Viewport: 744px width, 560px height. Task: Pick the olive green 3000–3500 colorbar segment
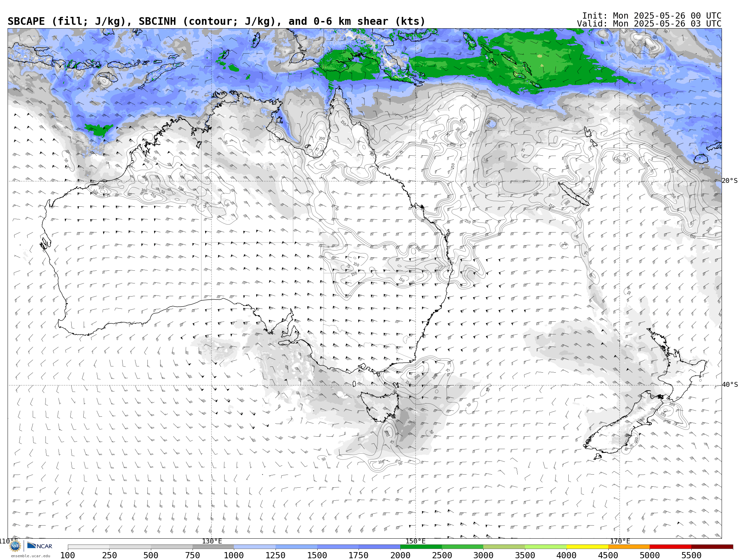(x=504, y=547)
